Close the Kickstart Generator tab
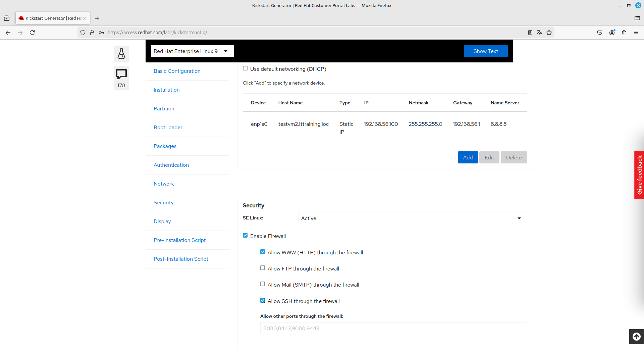Viewport: 644px width, 349px height. (x=85, y=18)
